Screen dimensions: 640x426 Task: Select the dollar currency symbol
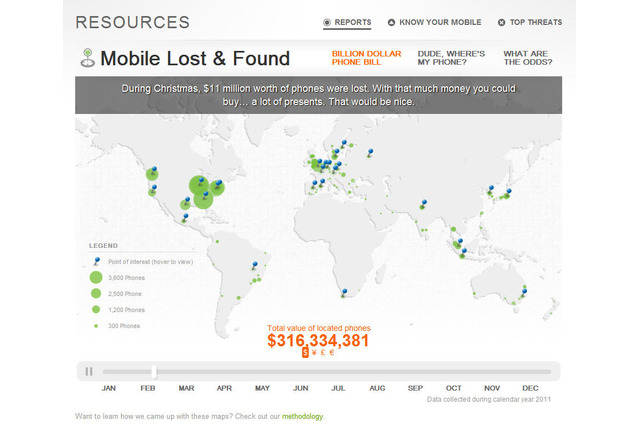point(306,353)
